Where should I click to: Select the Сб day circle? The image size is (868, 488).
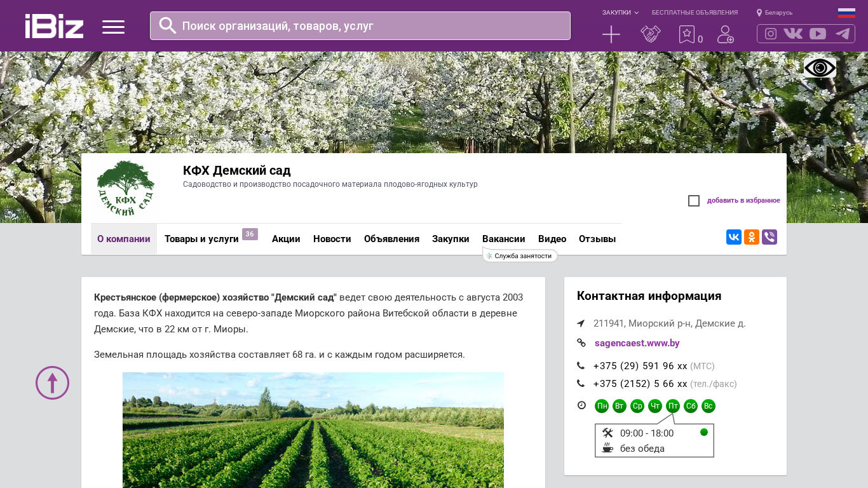(x=691, y=406)
